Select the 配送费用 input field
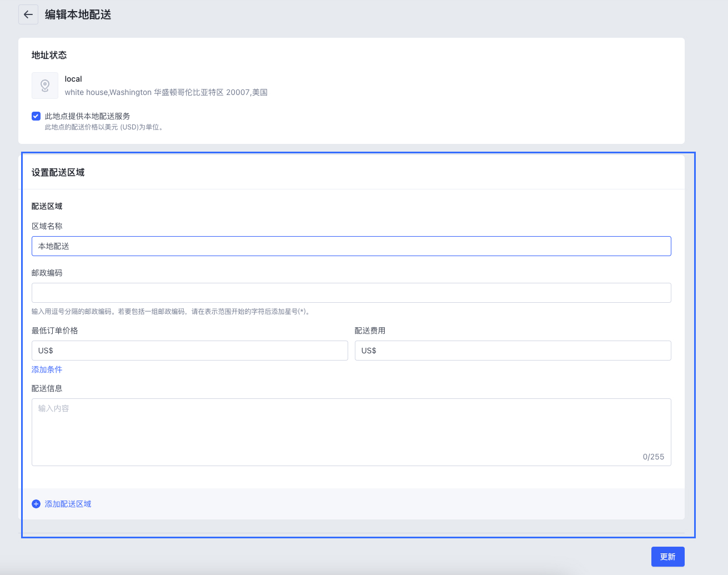Screen dimensions: 728x575 pos(513,351)
